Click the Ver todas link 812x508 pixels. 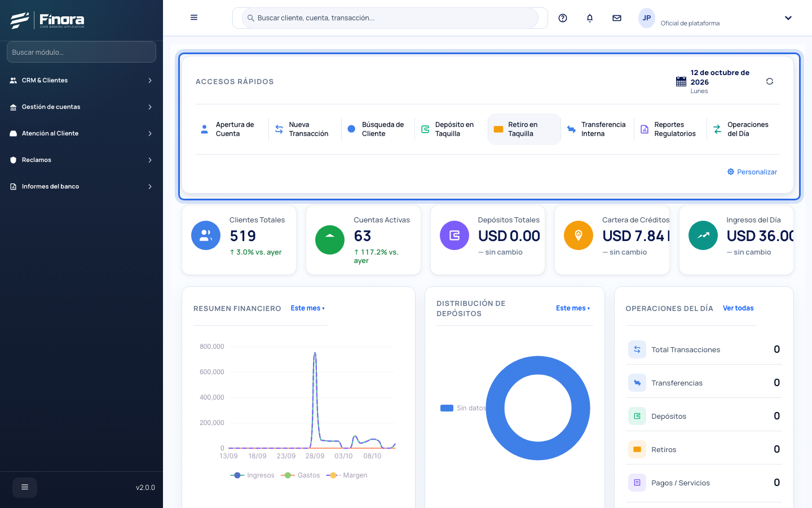point(738,308)
